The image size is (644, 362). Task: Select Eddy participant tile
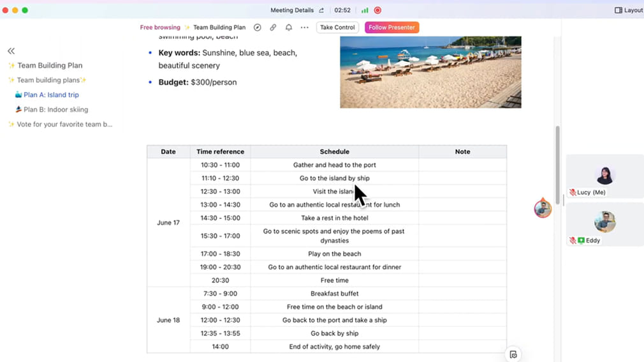604,224
